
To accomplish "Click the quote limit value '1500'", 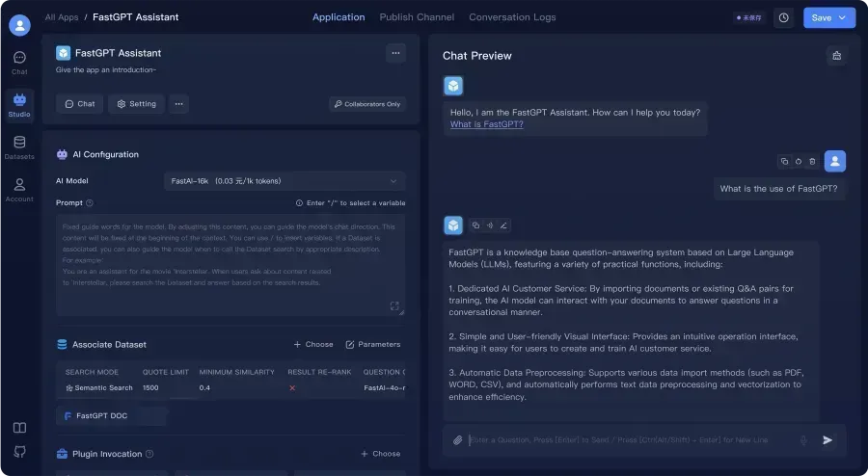I will (x=150, y=388).
